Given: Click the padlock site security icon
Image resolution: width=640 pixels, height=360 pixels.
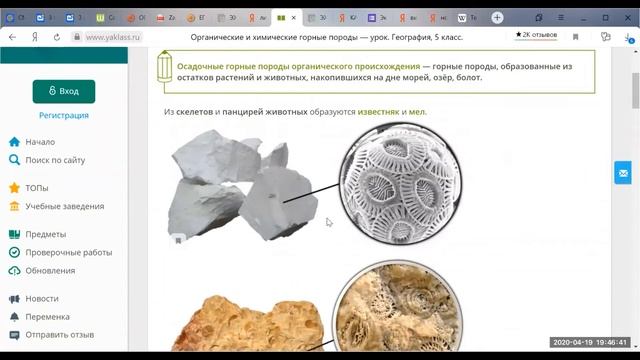Looking at the screenshot, I should click(77, 37).
